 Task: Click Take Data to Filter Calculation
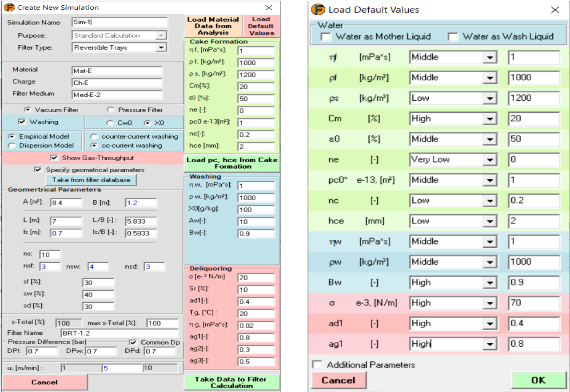(x=232, y=382)
